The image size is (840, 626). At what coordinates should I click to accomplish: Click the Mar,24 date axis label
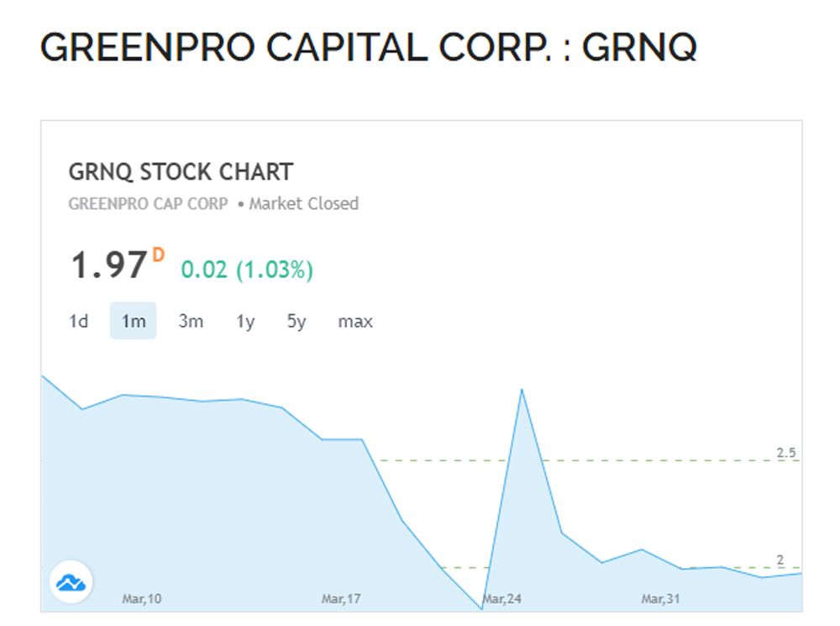pos(503,599)
